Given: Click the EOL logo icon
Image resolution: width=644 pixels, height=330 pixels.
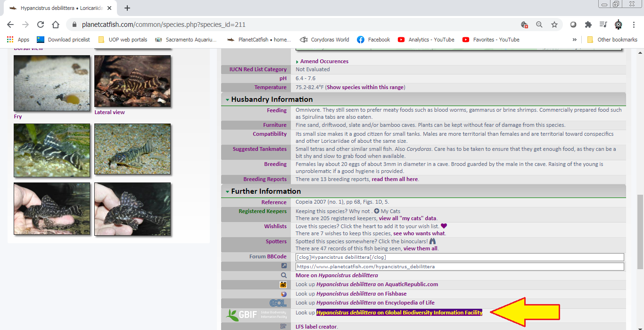Looking at the screenshot, I should click(x=278, y=303).
